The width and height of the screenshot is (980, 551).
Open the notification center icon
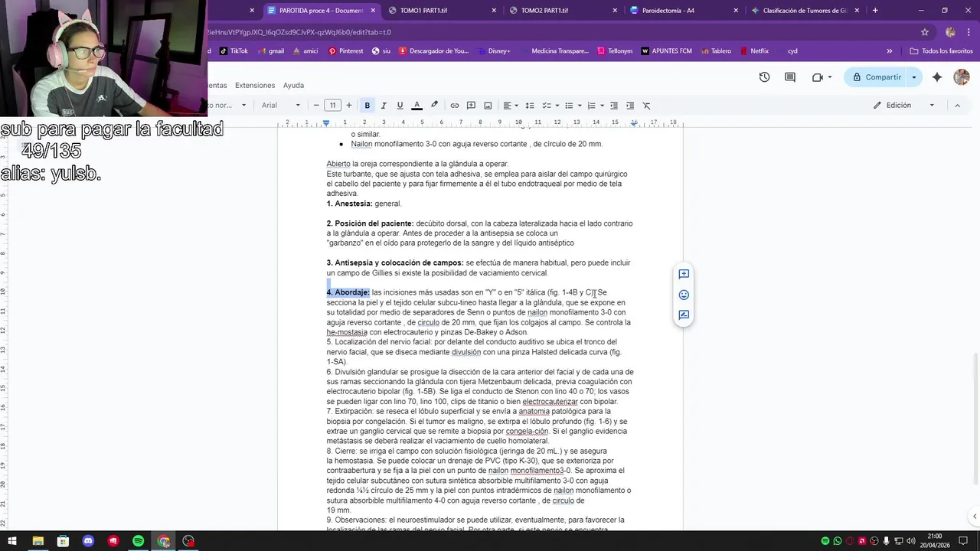[x=962, y=541]
